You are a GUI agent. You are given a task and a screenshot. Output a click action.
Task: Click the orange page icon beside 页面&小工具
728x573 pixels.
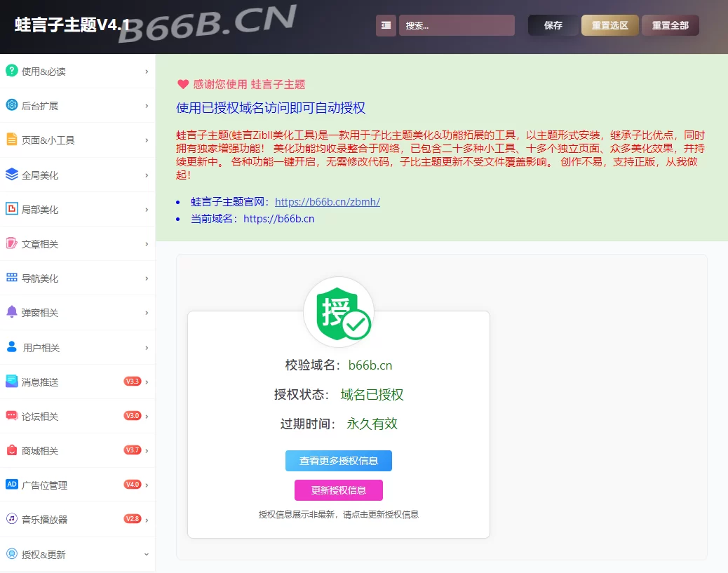coord(12,140)
